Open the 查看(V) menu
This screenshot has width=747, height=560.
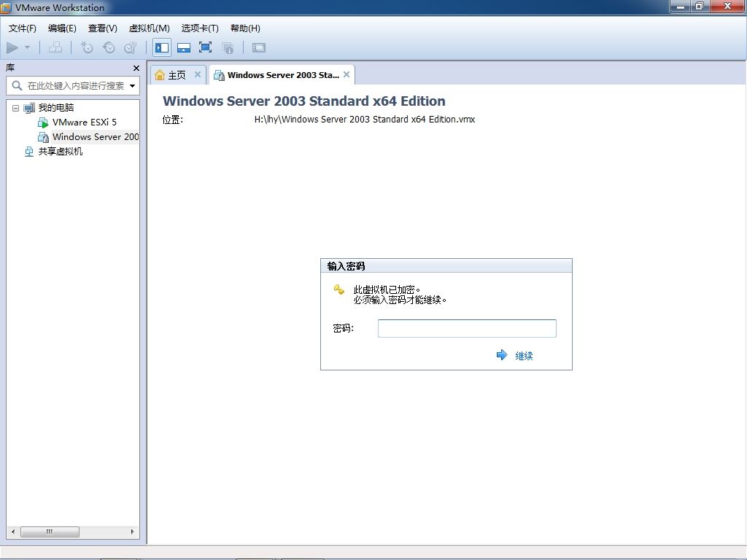click(102, 28)
